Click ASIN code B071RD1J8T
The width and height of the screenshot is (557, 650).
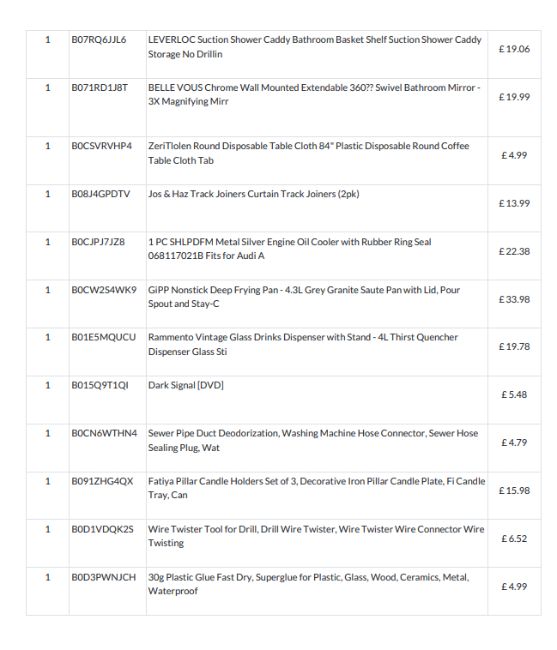99,87
